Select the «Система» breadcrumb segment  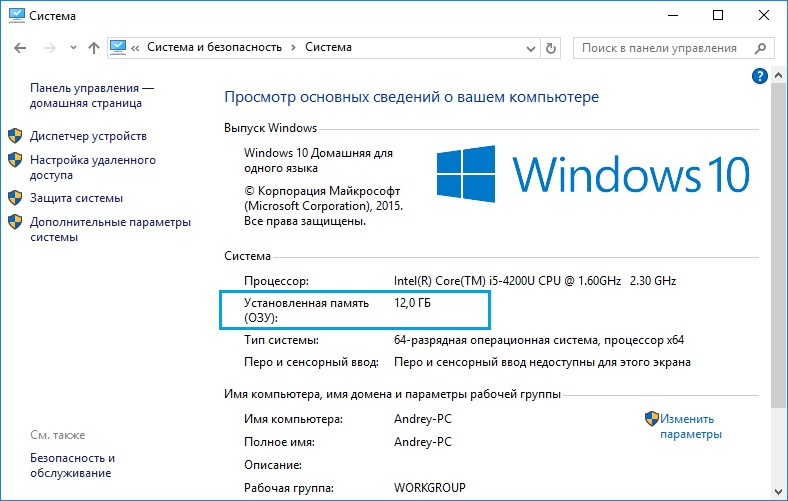[328, 47]
